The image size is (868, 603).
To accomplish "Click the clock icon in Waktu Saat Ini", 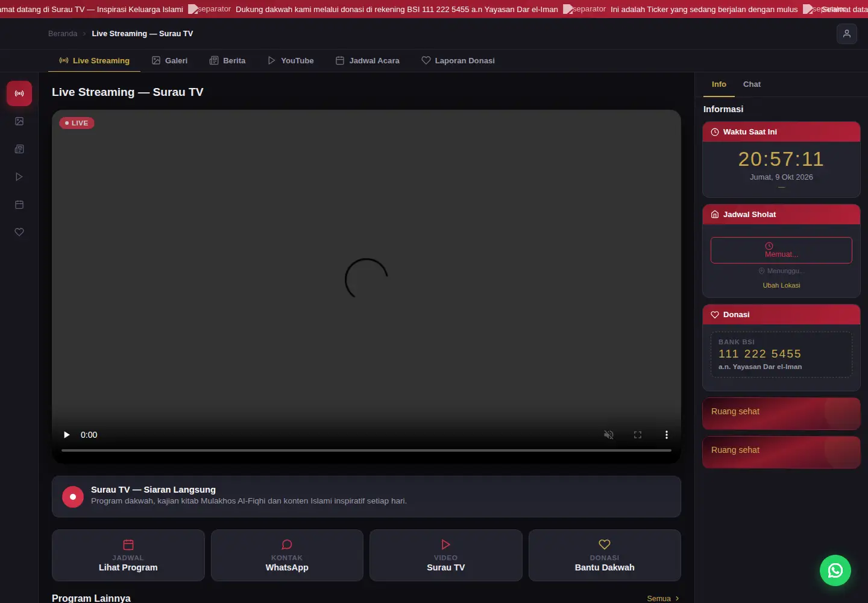I will point(715,132).
